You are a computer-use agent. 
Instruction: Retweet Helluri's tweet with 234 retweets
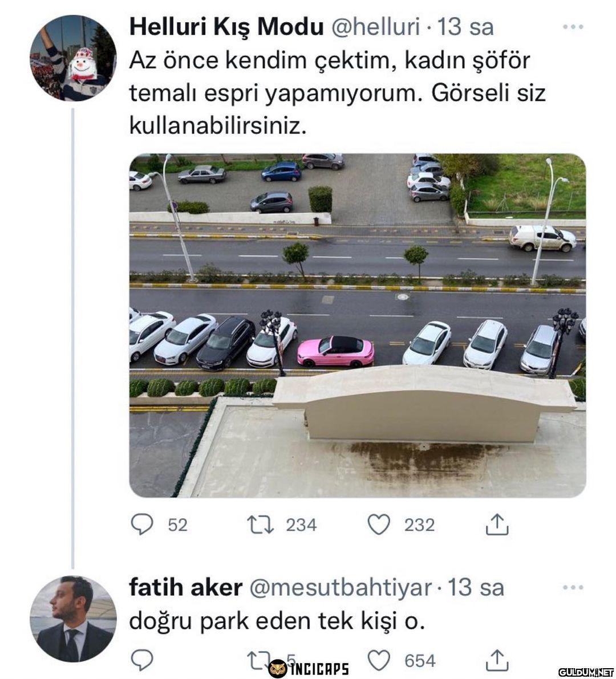pyautogui.click(x=260, y=525)
